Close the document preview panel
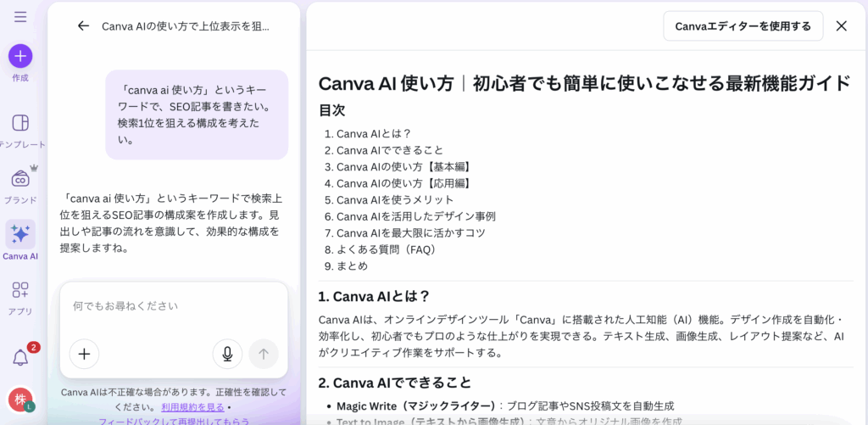The image size is (868, 425). (x=841, y=25)
